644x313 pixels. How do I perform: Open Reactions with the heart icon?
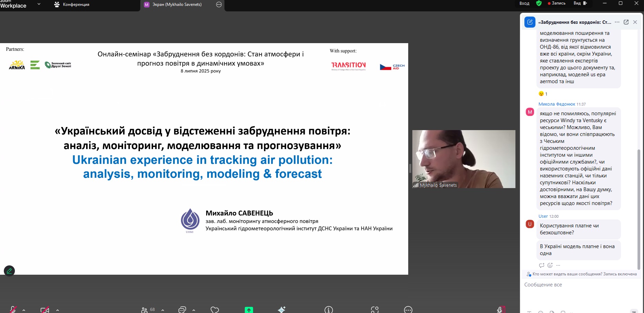pos(215,310)
